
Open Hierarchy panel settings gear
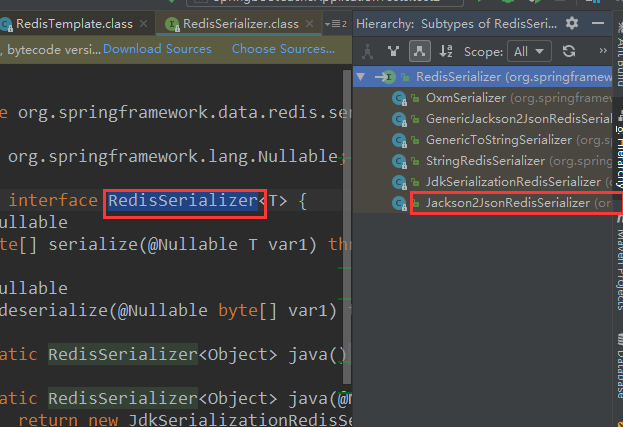tap(572, 23)
